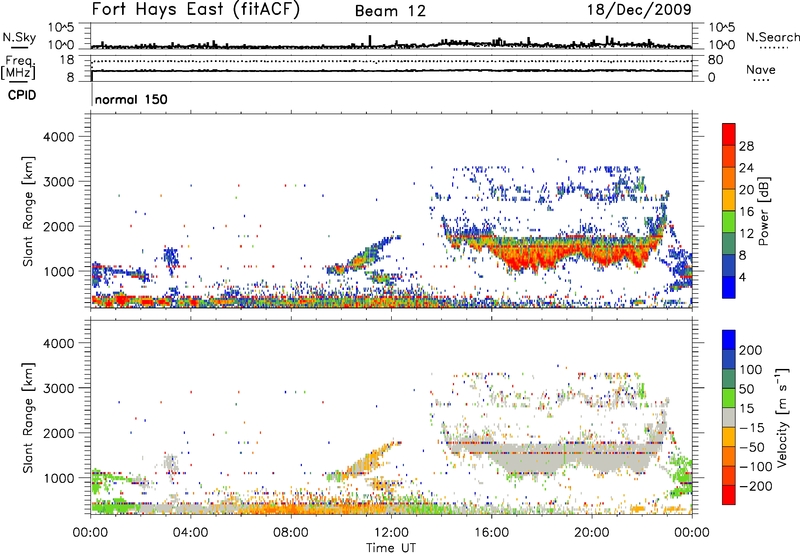Click the "Velocity [m s-1]" colorbar label
The height and width of the screenshot is (554, 800).
point(782,418)
